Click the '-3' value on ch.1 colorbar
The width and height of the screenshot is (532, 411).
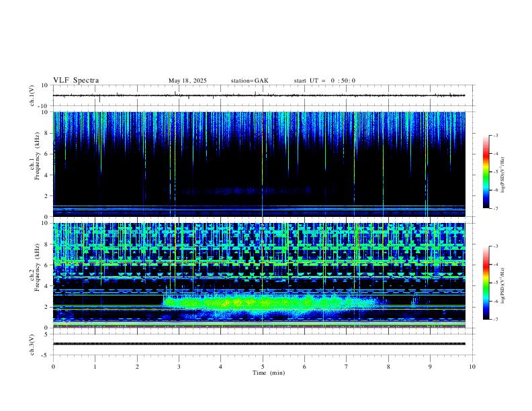click(495, 135)
